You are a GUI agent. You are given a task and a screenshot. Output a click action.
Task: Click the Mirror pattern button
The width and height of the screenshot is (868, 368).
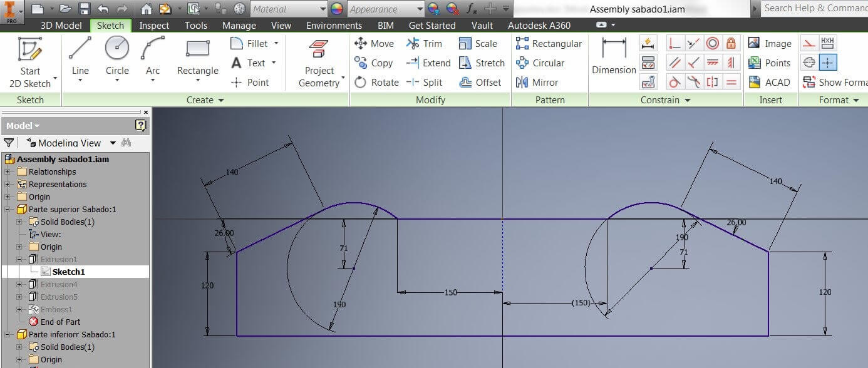537,82
